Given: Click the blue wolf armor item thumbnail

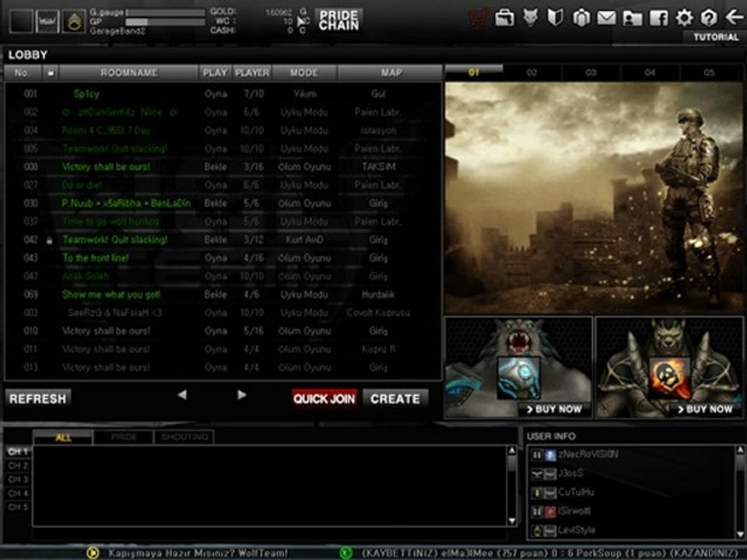Looking at the screenshot, I should tap(519, 378).
